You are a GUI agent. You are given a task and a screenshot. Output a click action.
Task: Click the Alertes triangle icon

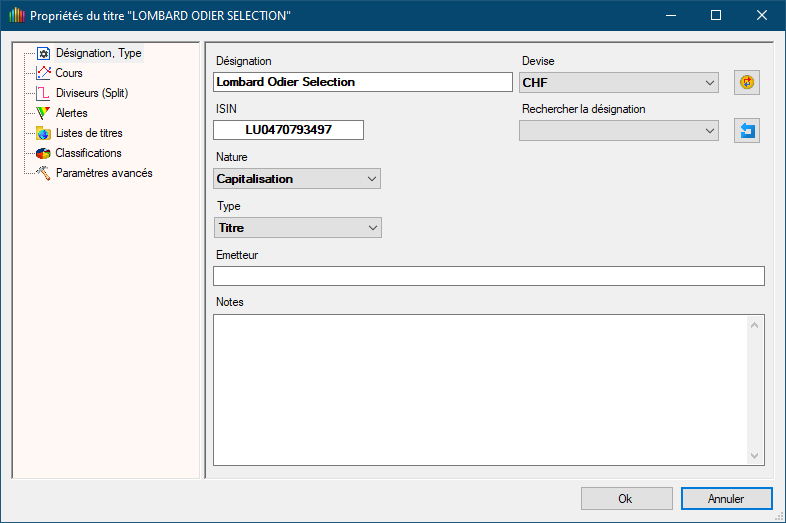point(43,113)
